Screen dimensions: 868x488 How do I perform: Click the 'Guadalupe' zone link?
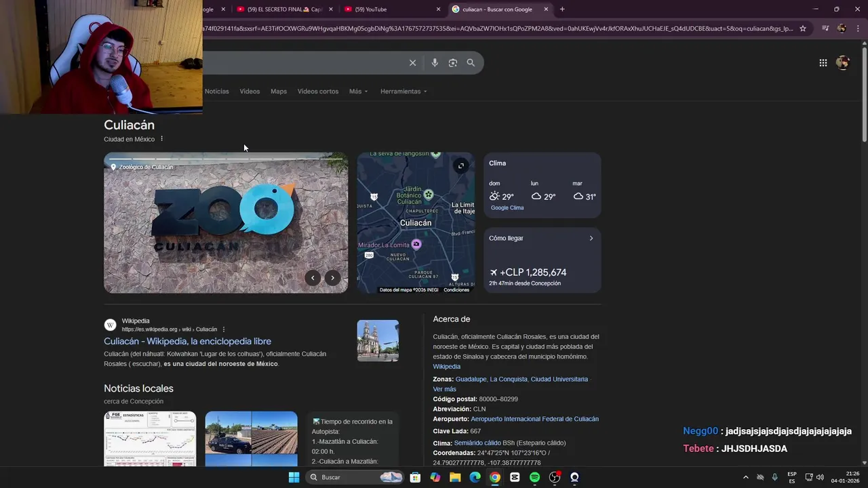tap(471, 380)
